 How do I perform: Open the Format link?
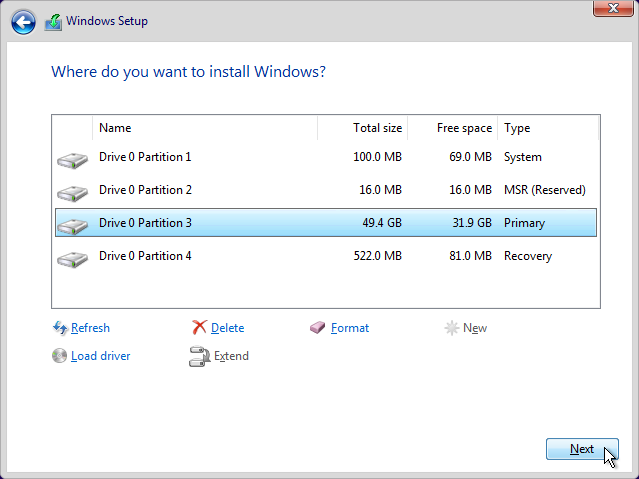coord(350,328)
